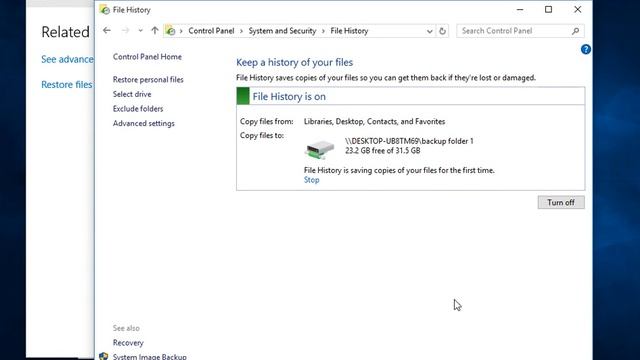Click '23.2 GB free of 31.5 GB' text
640x360 pixels.
(382, 151)
